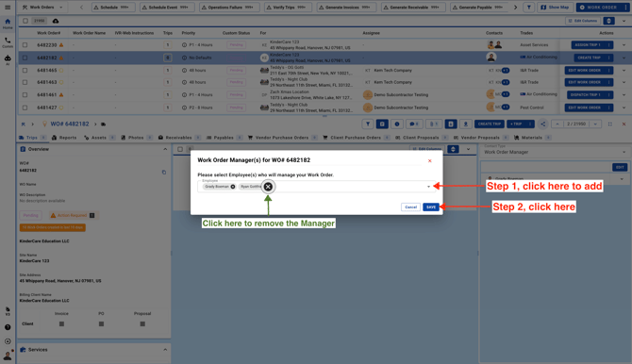This screenshot has width=632, height=364.
Task: Click the copy icon next to WO# 6482182
Action: [x=164, y=173]
